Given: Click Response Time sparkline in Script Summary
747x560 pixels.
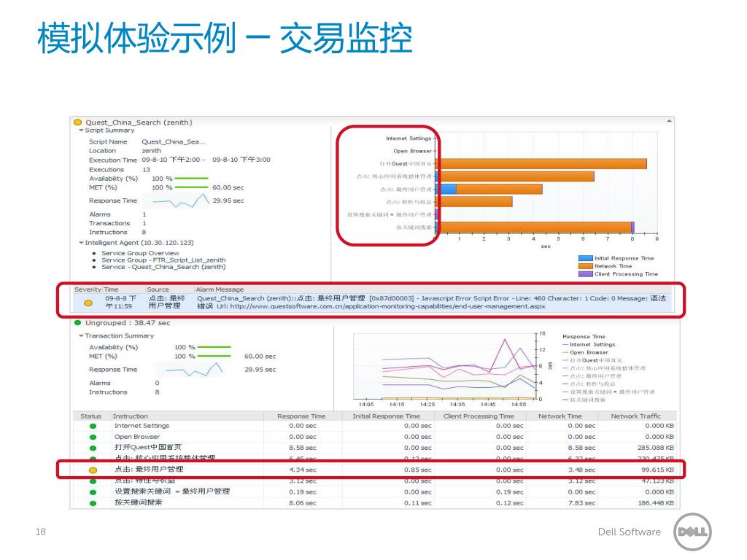Looking at the screenshot, I should coord(177,201).
